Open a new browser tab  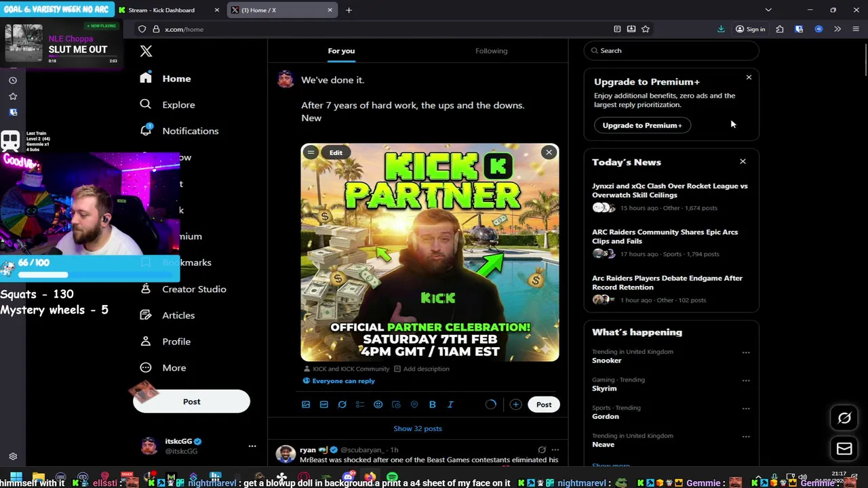point(349,10)
